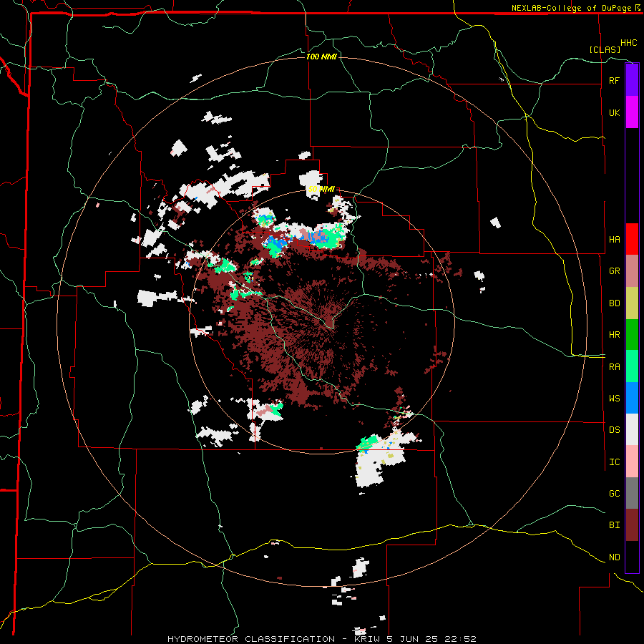Click the BI brown legend swatch
The image size is (644, 644).
pyautogui.click(x=632, y=525)
